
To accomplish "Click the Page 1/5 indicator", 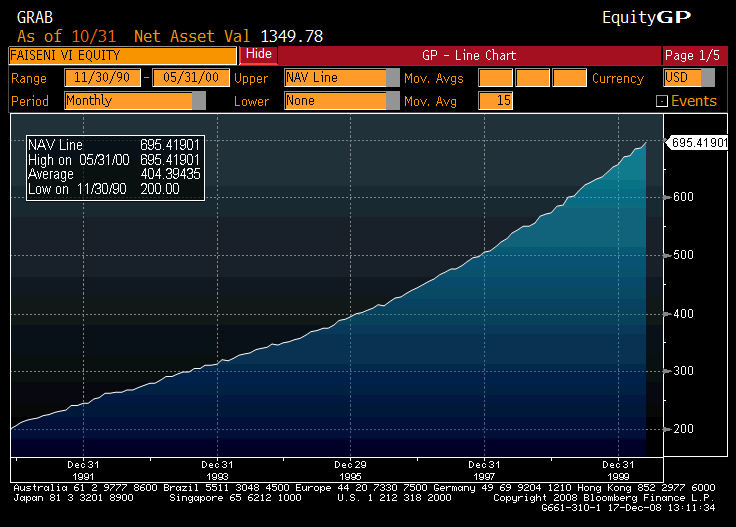I will (690, 55).
